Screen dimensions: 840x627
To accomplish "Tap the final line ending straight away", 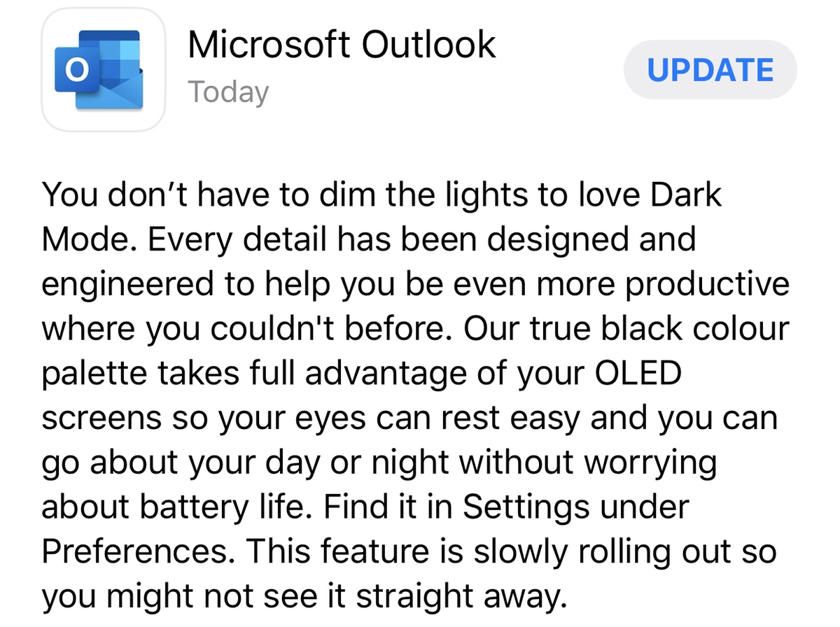I will [x=302, y=597].
